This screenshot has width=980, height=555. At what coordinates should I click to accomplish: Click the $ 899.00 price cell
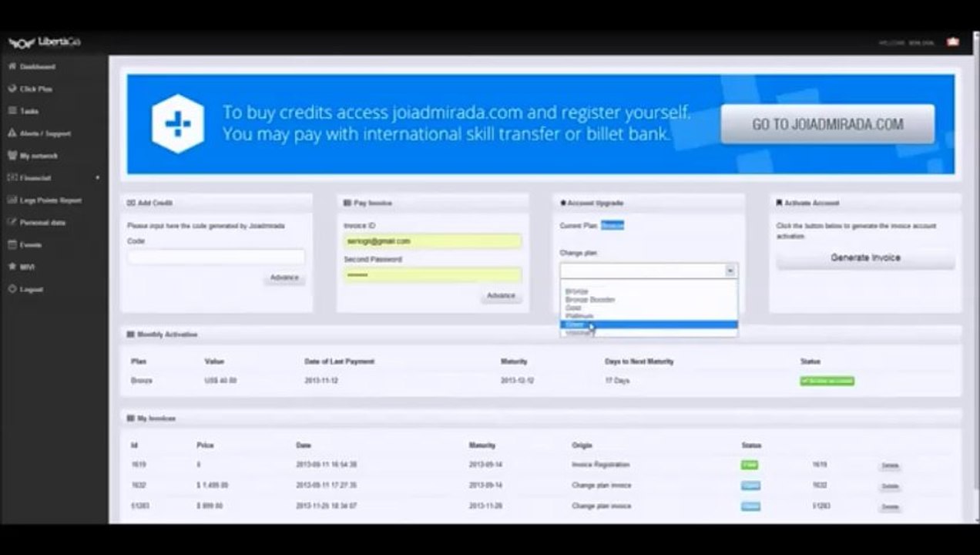click(210, 506)
